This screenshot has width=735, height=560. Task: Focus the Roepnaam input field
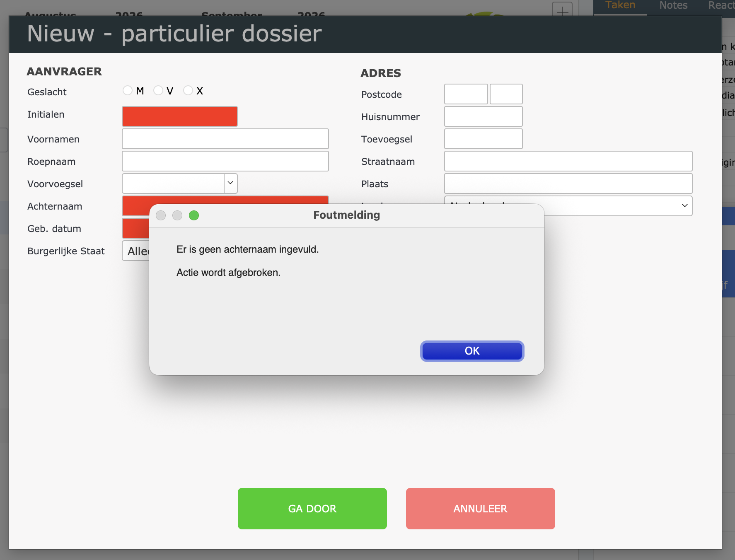[225, 161]
